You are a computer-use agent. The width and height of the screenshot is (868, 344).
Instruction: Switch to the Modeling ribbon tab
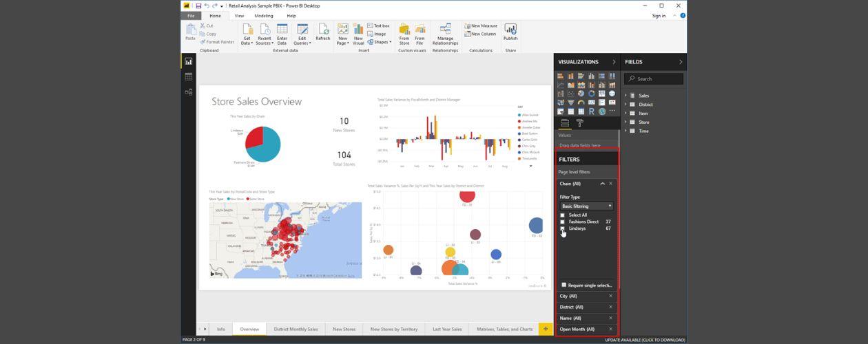264,15
